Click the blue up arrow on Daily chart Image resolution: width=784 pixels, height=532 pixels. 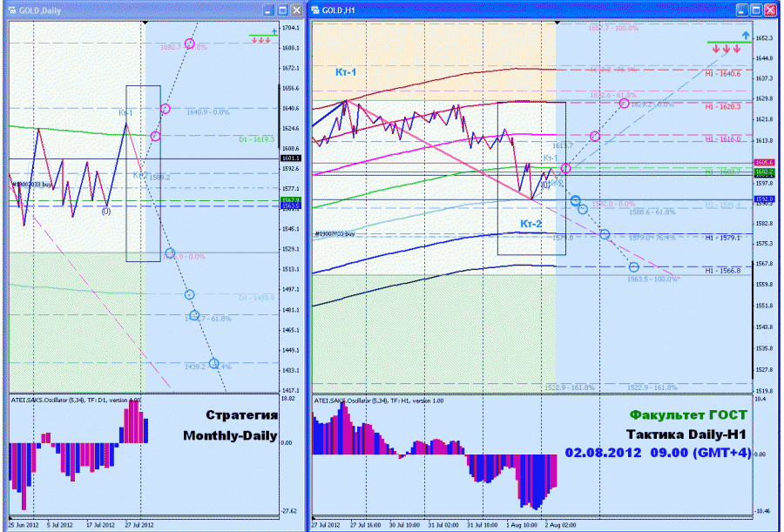[274, 32]
